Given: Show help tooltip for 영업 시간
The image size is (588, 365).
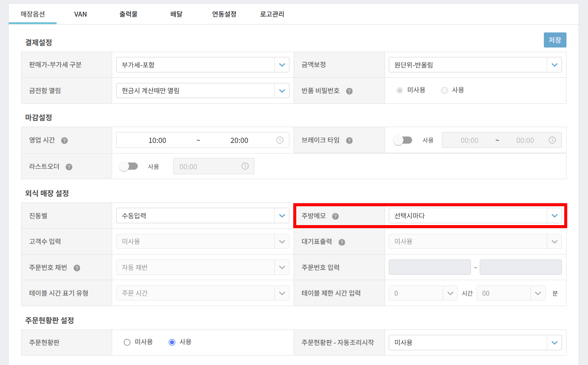Looking at the screenshot, I should tap(65, 141).
